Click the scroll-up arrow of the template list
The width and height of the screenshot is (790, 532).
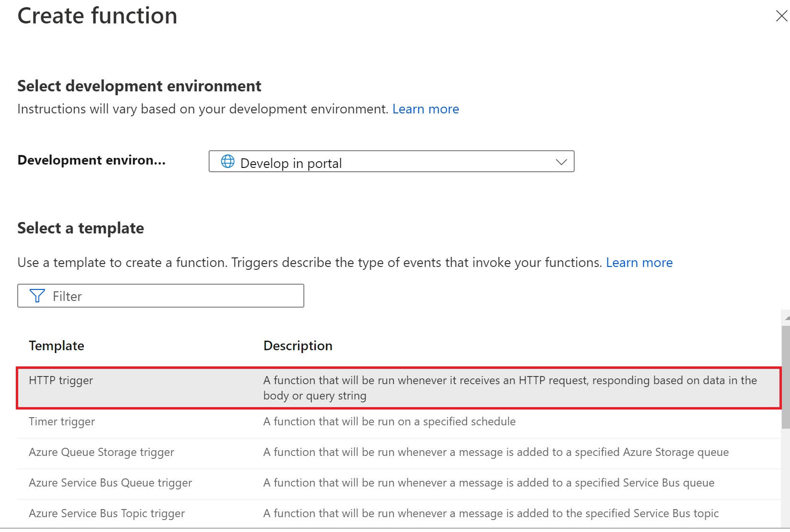[786, 318]
